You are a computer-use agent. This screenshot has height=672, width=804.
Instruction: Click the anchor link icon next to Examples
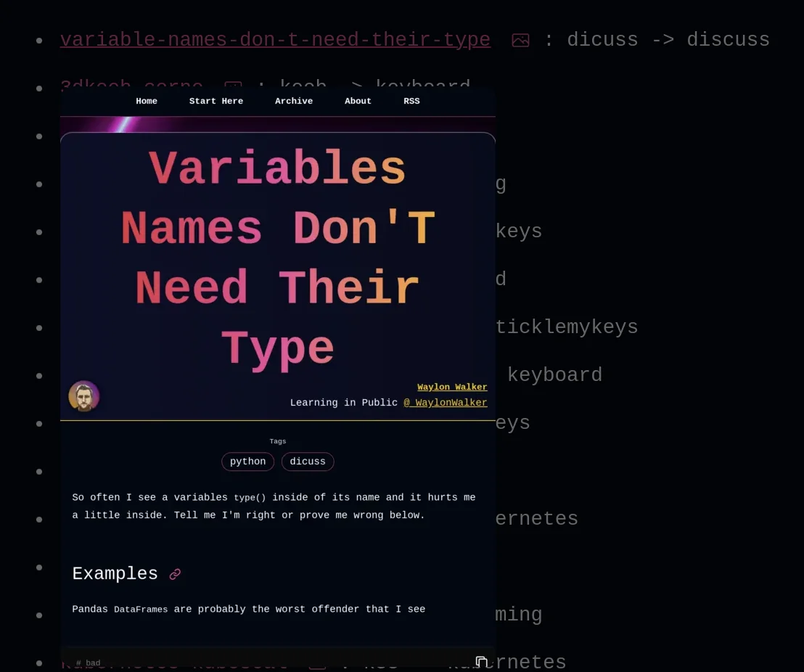click(x=175, y=575)
